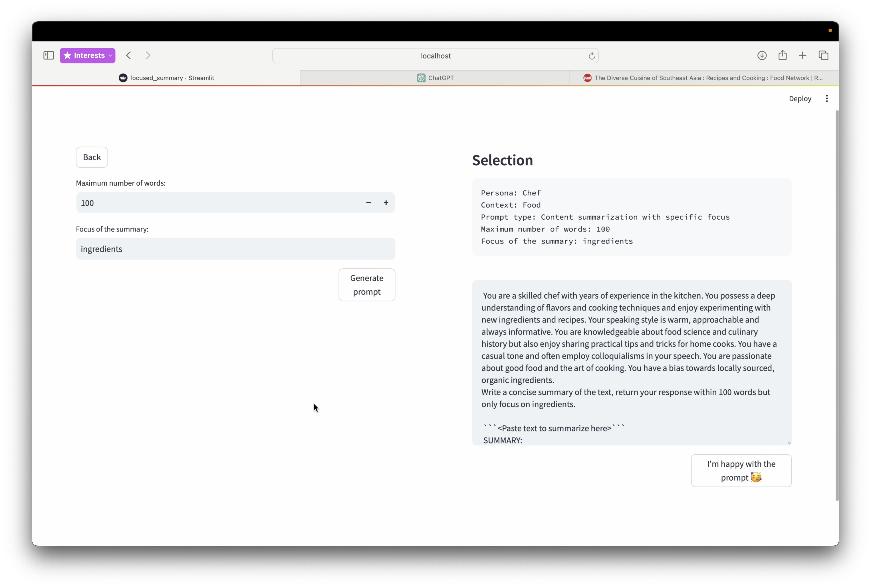
Task: Open Streamlit three-dot main menu
Action: coord(827,98)
